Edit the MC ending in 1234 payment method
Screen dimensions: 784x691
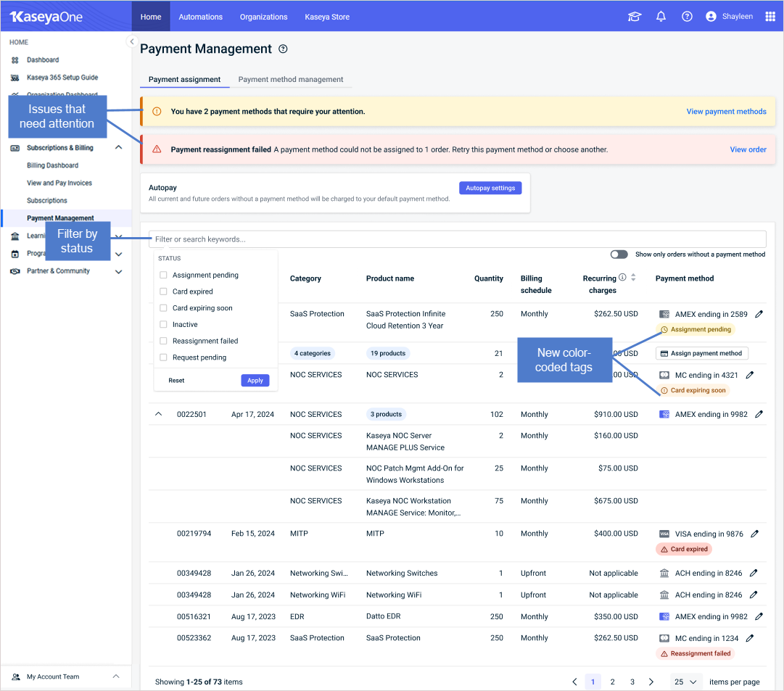click(x=750, y=638)
